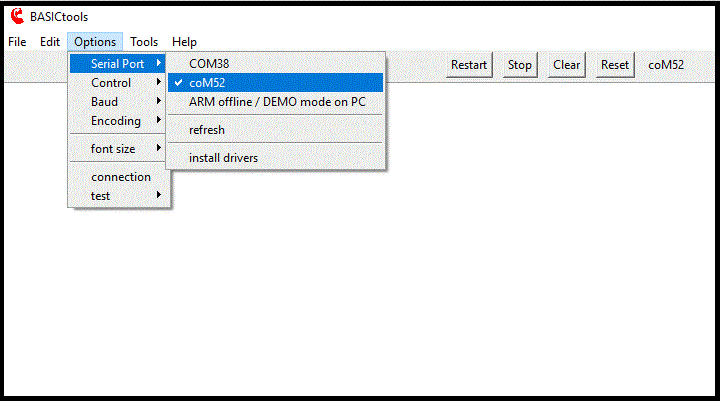The width and height of the screenshot is (720, 401).
Task: Select the checked coM52 port
Action: click(x=207, y=83)
